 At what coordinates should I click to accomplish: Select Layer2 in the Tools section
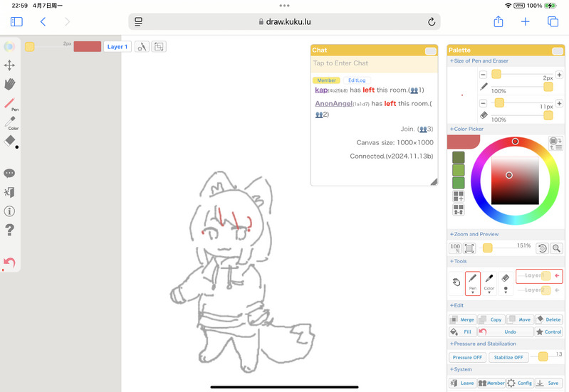pyautogui.click(x=539, y=290)
